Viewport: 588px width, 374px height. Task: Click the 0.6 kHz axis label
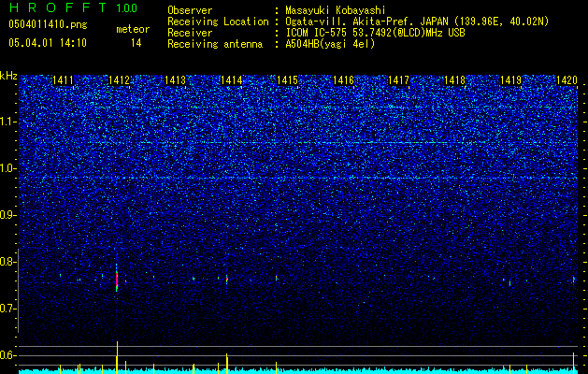click(x=8, y=355)
